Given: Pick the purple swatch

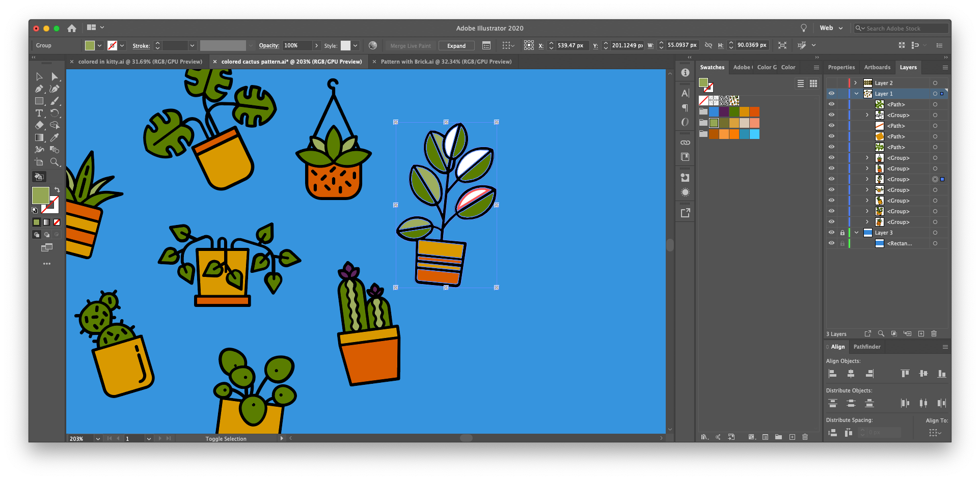Looking at the screenshot, I should click(724, 111).
